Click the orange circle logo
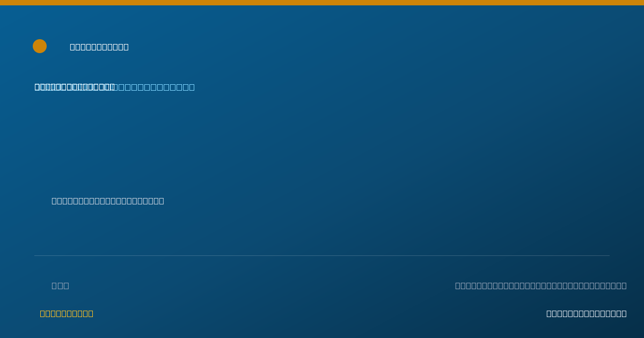Screen dimensions: 644x338 [x=40, y=46]
